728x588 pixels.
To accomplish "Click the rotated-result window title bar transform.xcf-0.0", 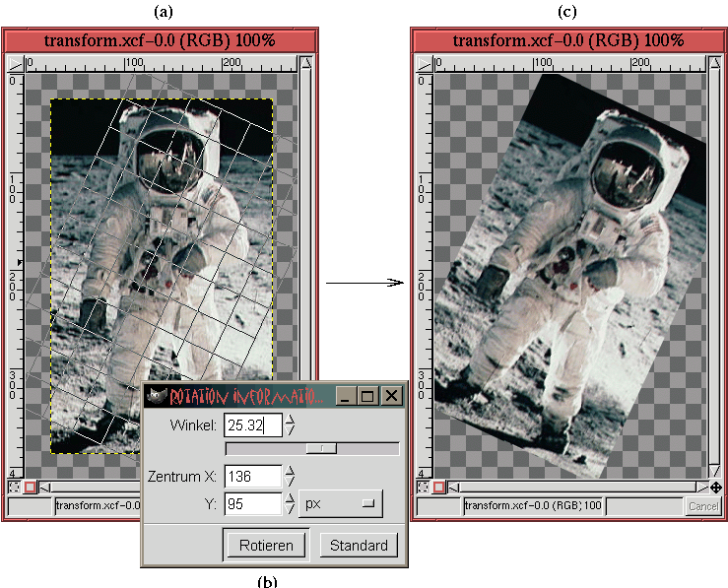I will [567, 40].
